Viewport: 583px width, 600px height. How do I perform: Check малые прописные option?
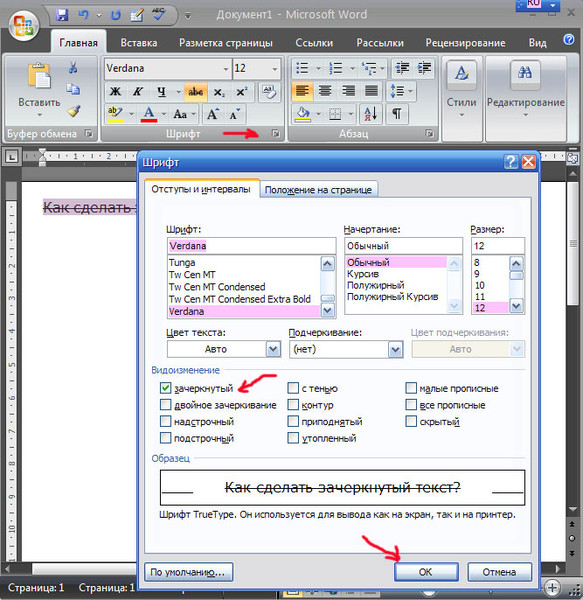[411, 388]
